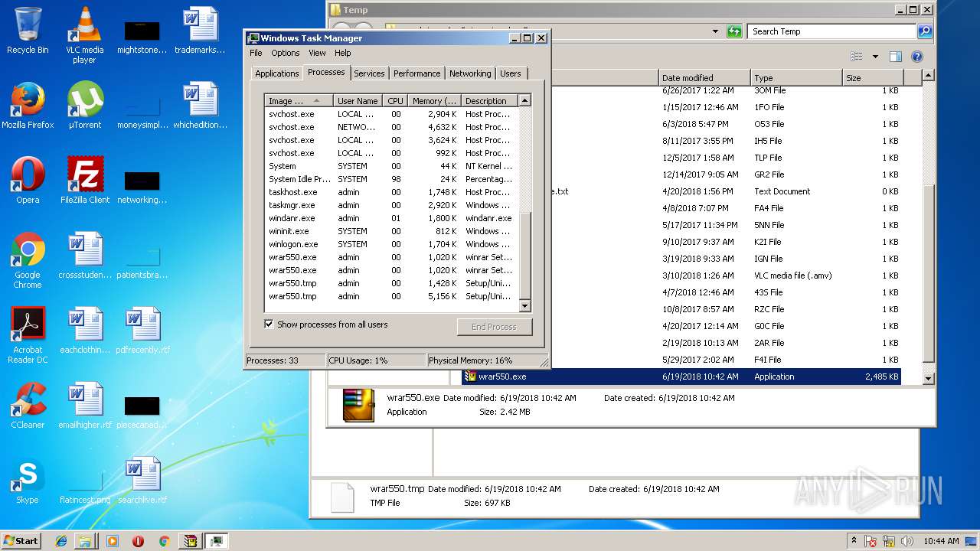
Task: Select the emailhigher.rtf document icon
Action: (x=84, y=406)
